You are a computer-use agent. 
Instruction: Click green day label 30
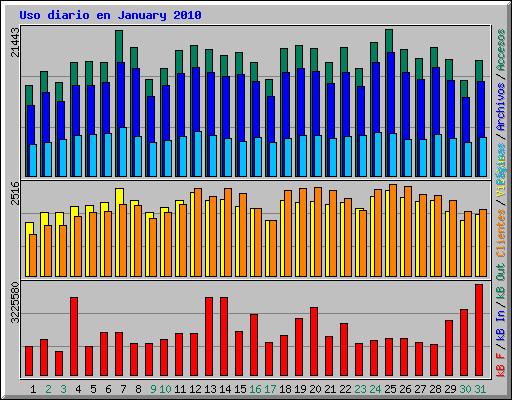[465, 389]
